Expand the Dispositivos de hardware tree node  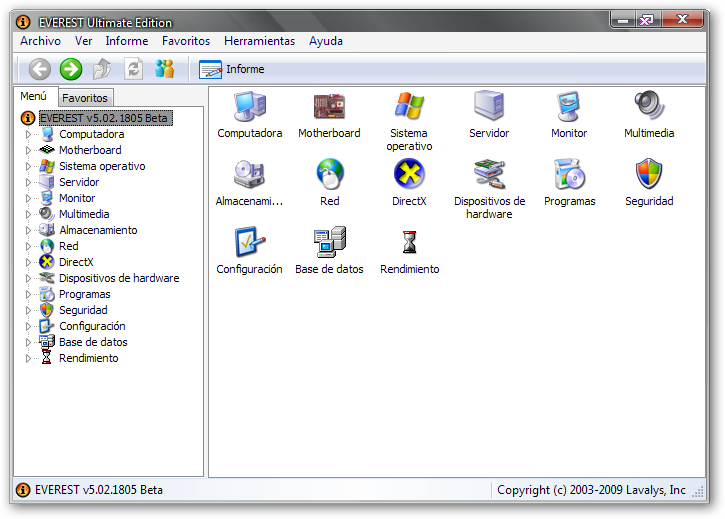28,278
